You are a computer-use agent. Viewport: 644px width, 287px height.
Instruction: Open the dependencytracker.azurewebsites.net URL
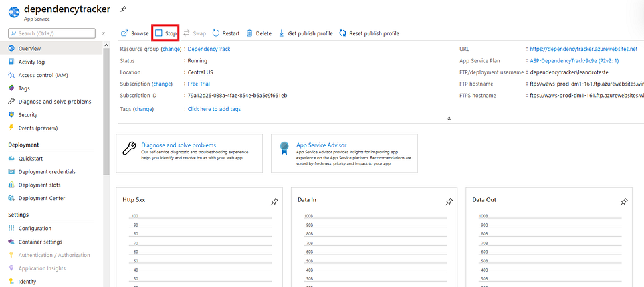[x=584, y=49]
